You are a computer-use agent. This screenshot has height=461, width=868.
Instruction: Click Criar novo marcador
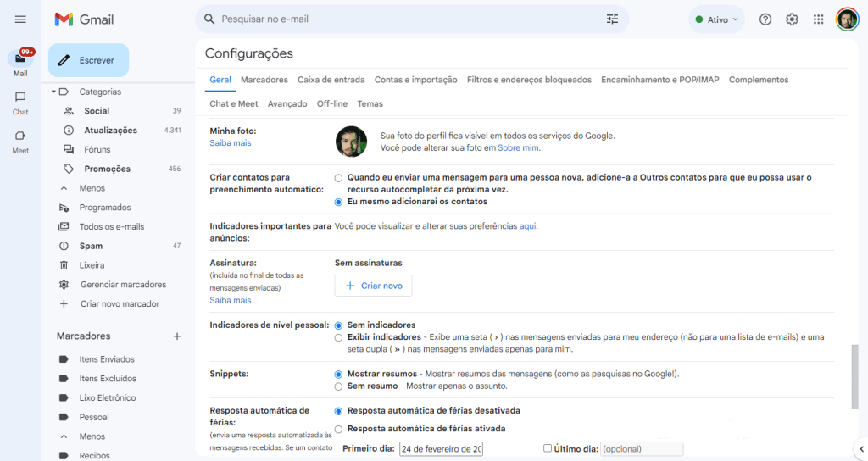[120, 304]
